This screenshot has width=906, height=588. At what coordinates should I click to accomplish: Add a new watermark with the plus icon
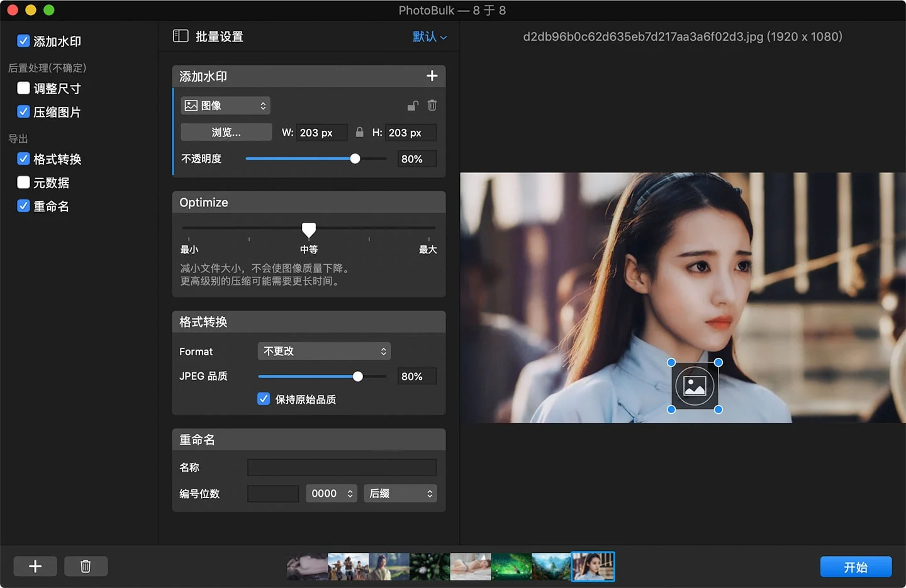(432, 75)
